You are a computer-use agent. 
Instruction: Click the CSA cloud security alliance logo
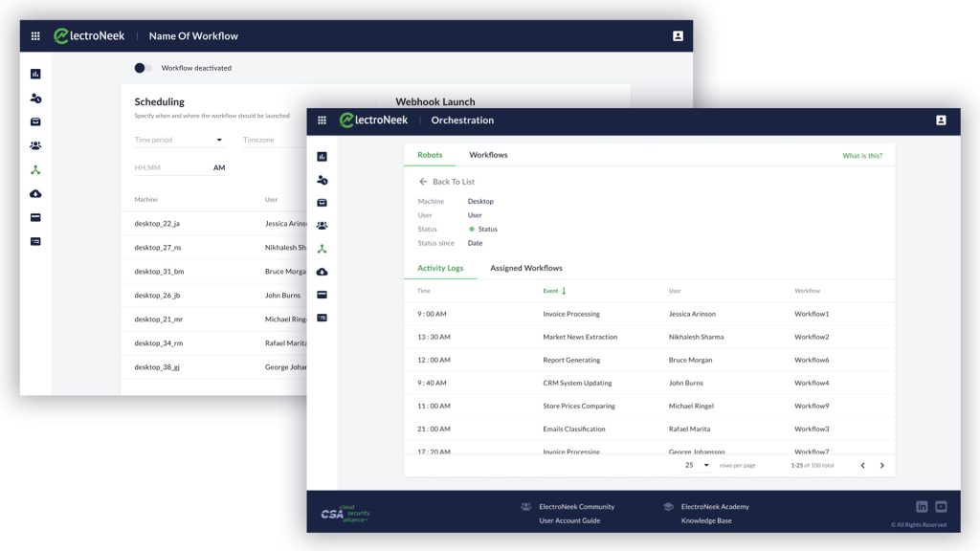(345, 514)
